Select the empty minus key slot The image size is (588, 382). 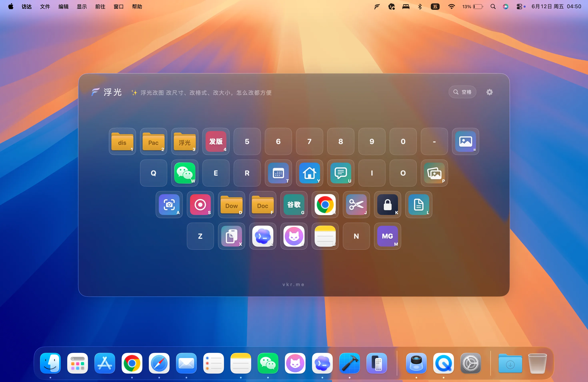(434, 141)
